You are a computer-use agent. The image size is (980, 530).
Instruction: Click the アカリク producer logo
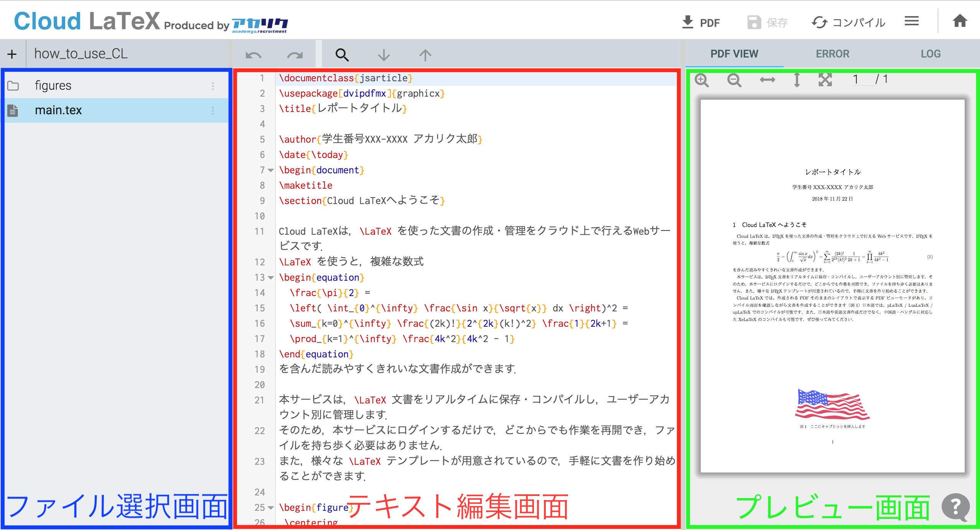point(260,25)
